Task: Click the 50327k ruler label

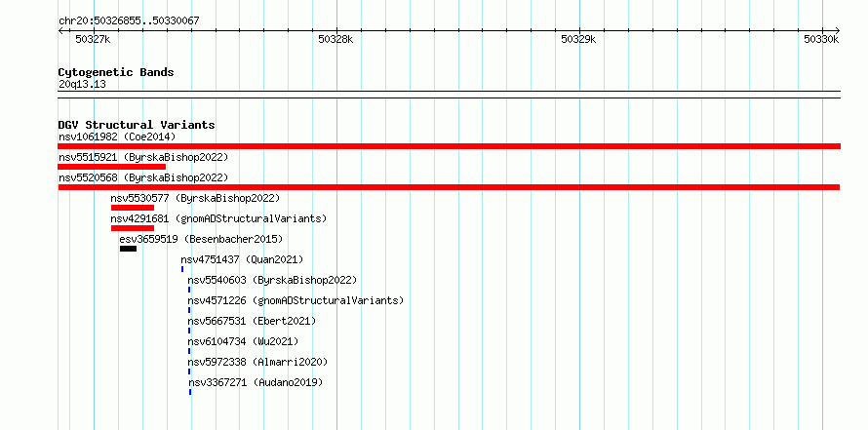Action: coord(93,39)
